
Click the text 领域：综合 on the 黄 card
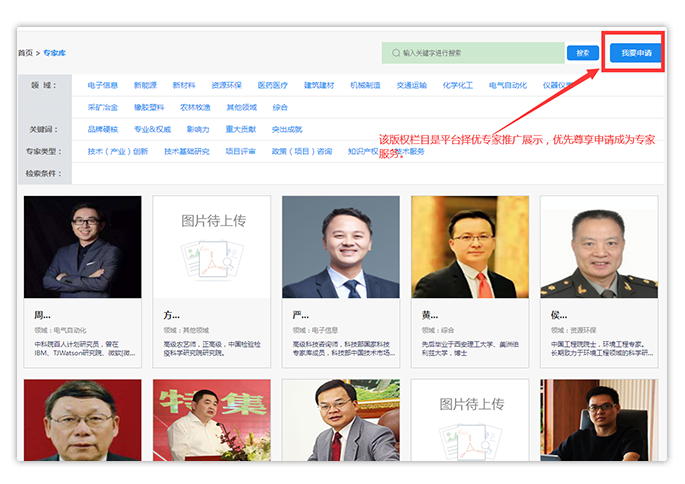(438, 330)
